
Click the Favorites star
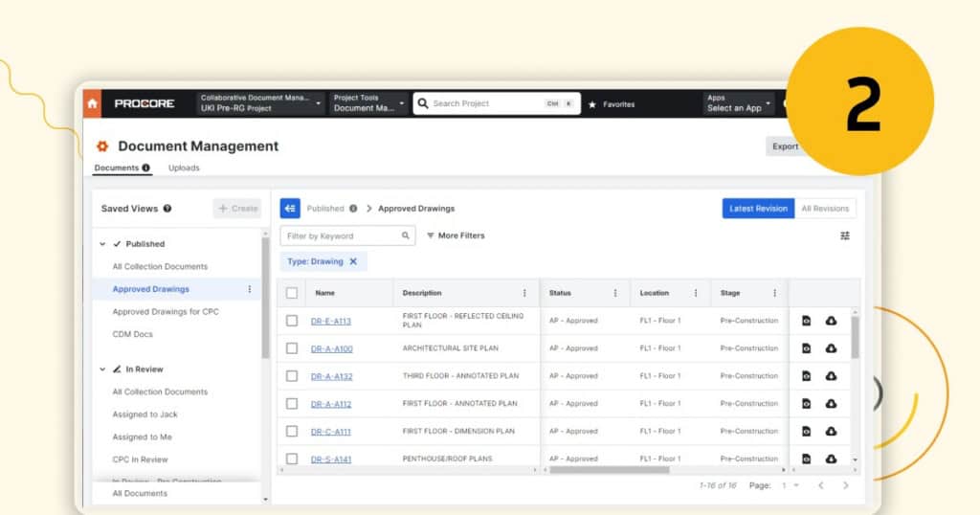click(592, 104)
